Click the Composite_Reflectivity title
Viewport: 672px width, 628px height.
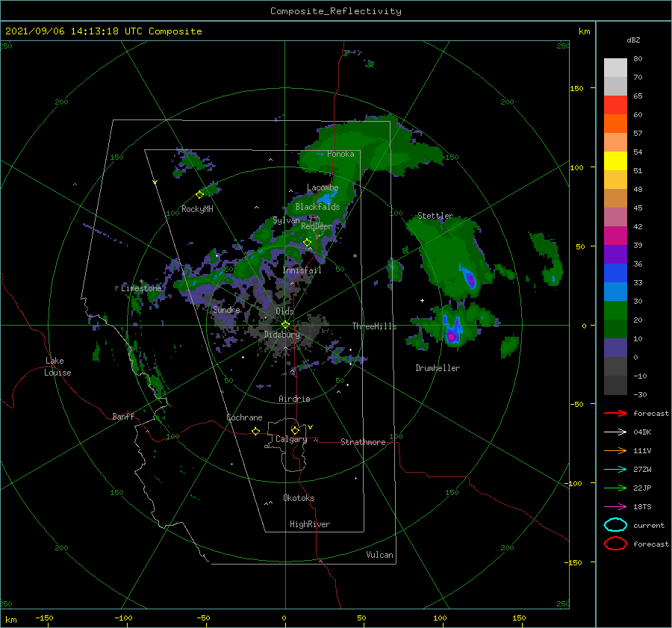coord(336,11)
